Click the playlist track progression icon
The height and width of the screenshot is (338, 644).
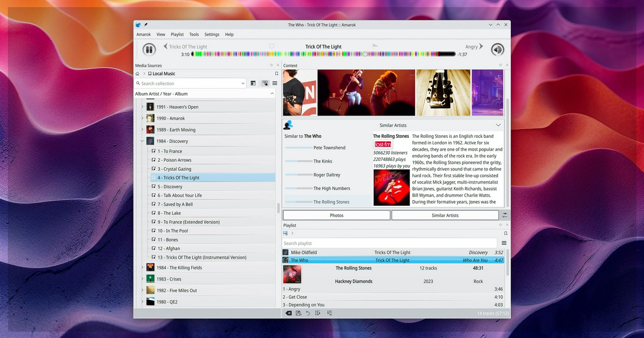click(x=330, y=313)
